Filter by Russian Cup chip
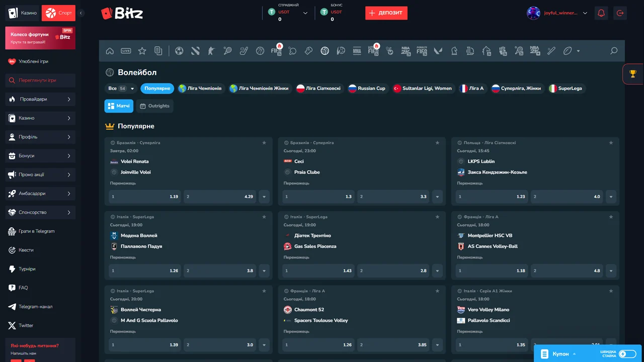This screenshot has height=362, width=644. (367, 88)
